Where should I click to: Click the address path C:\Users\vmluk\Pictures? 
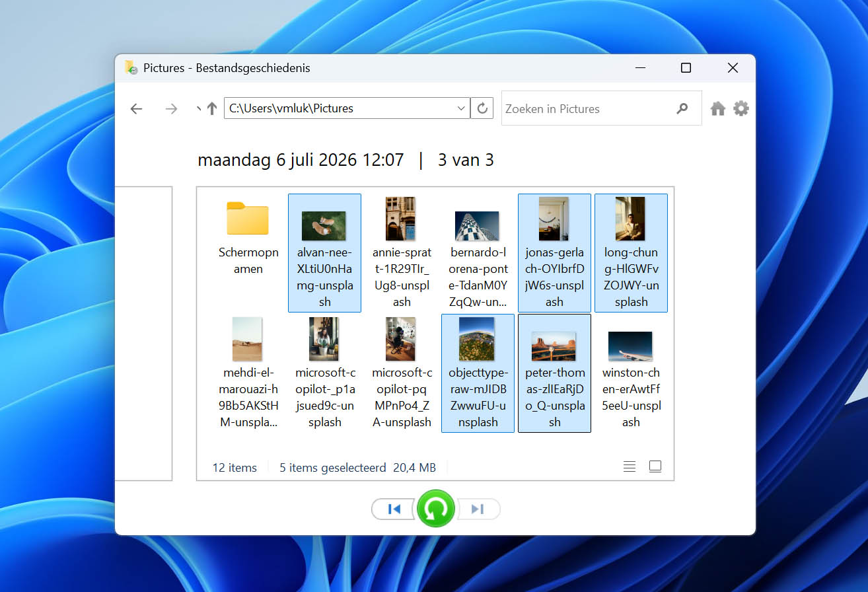click(291, 108)
